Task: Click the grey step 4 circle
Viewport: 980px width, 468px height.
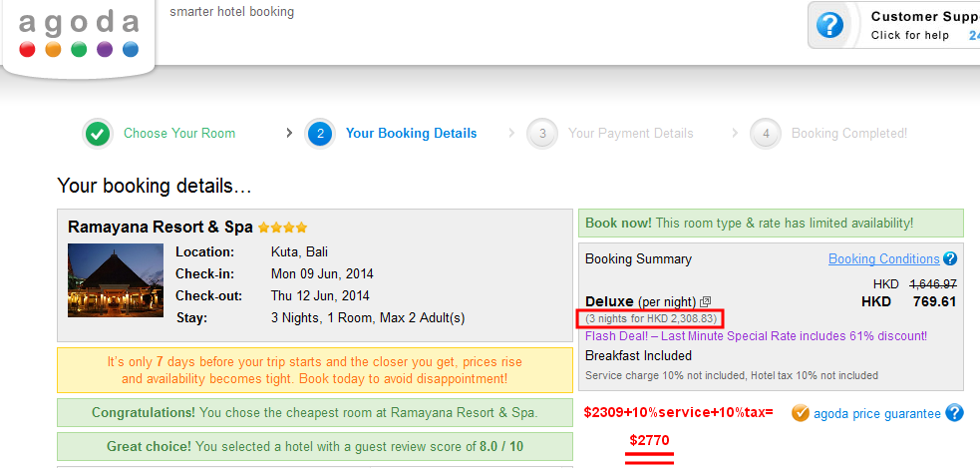Action: point(766,134)
